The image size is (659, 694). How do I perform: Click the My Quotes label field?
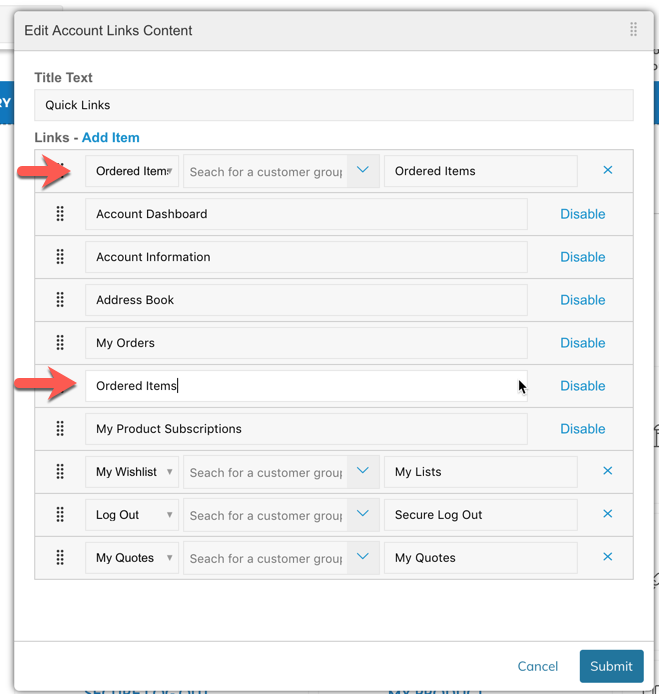(481, 558)
